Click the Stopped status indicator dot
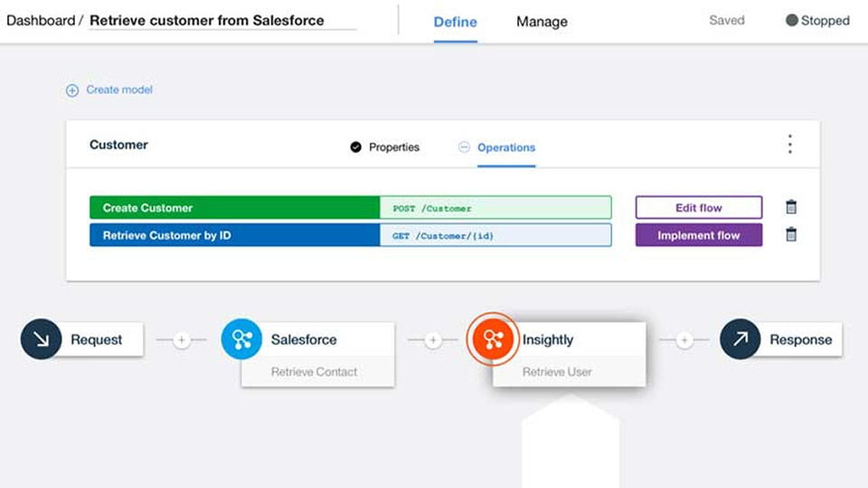Screen dimensions: 868x488 (x=792, y=21)
